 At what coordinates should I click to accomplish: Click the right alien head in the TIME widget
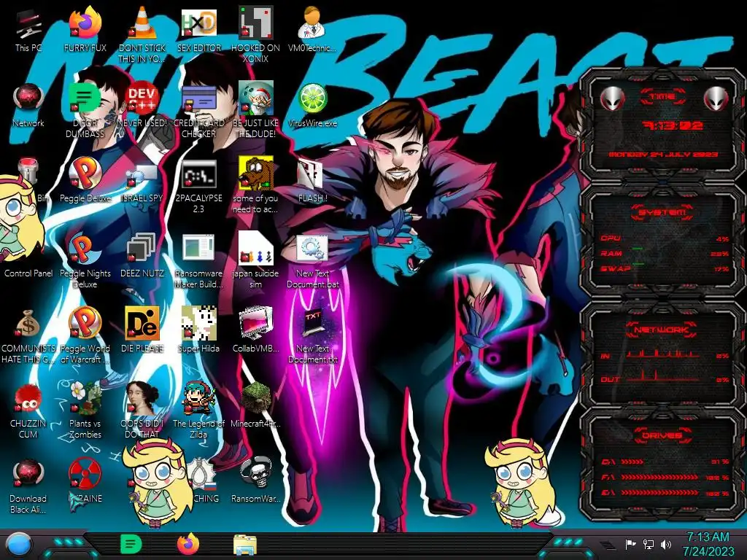point(716,99)
